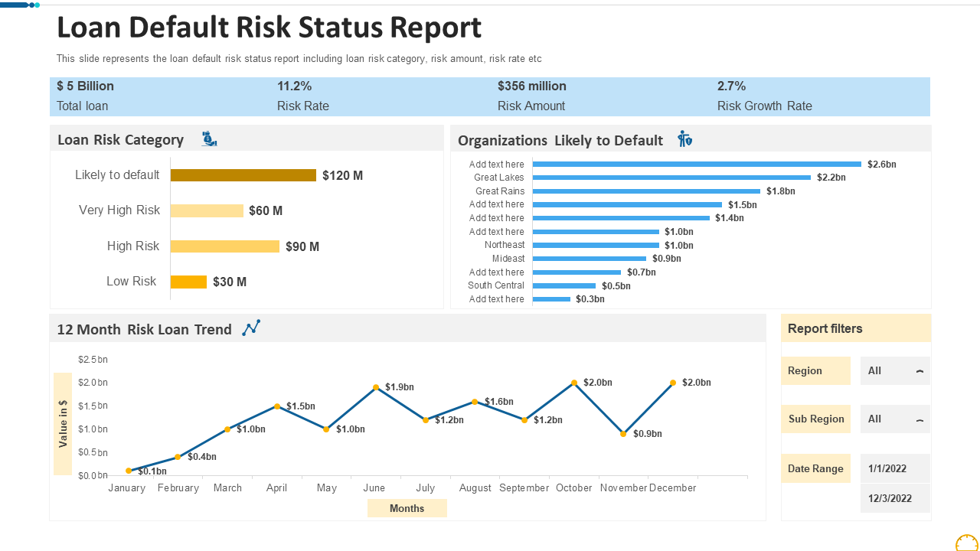Open the Region filter dropdown set to All
This screenshot has height=551, width=980.
point(895,370)
